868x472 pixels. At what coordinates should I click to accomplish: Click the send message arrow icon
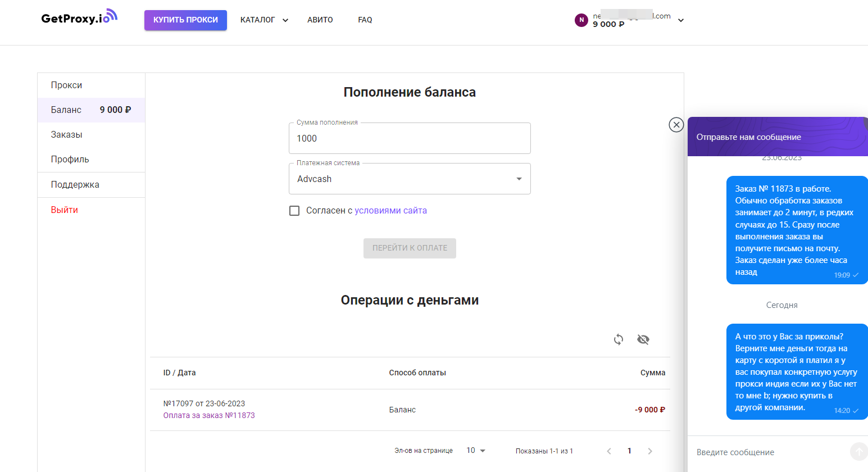tap(858, 452)
